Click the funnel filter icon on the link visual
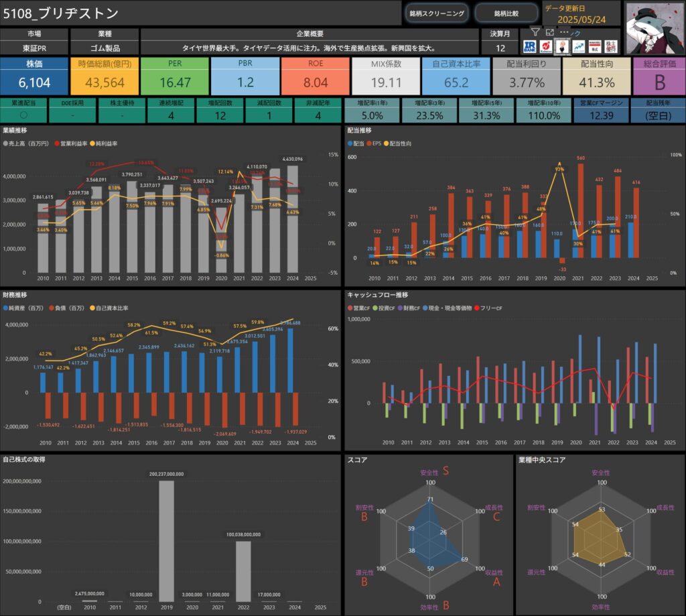The height and width of the screenshot is (616, 686). (535, 32)
